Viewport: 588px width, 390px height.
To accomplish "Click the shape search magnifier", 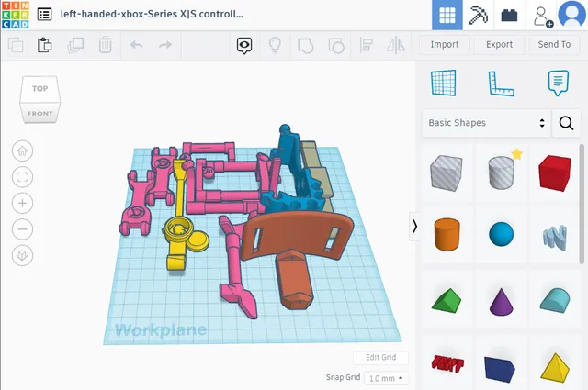I will point(566,123).
